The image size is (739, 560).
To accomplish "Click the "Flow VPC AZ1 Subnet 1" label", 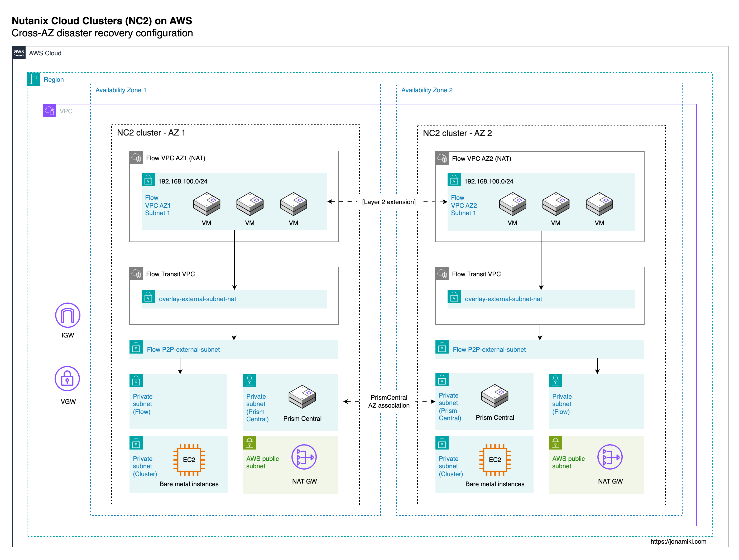I will [x=158, y=205].
